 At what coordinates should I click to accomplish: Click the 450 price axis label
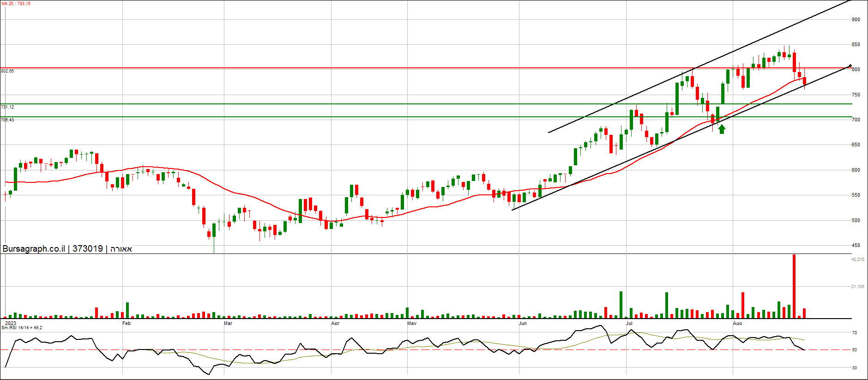[856, 246]
